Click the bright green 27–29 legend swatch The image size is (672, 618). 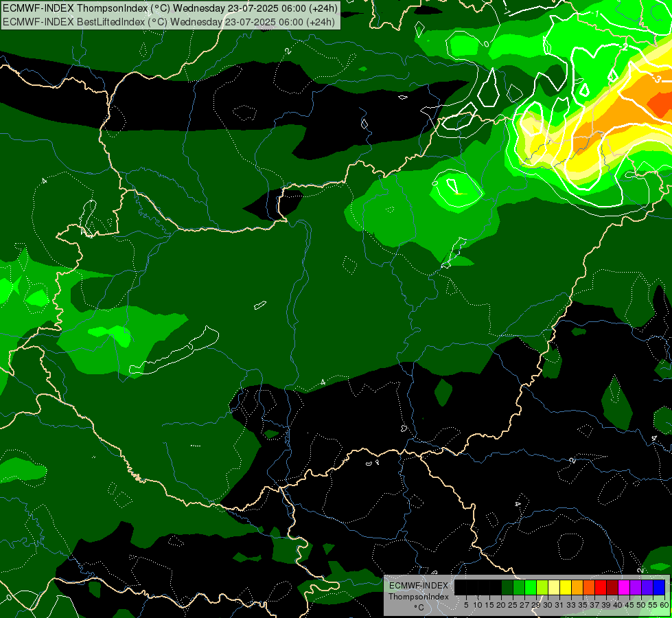click(531, 588)
